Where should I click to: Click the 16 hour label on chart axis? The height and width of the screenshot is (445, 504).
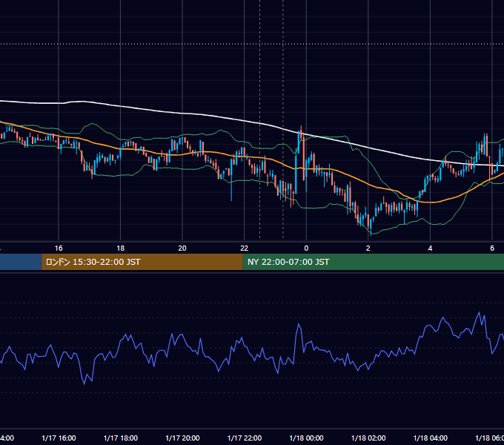point(59,248)
